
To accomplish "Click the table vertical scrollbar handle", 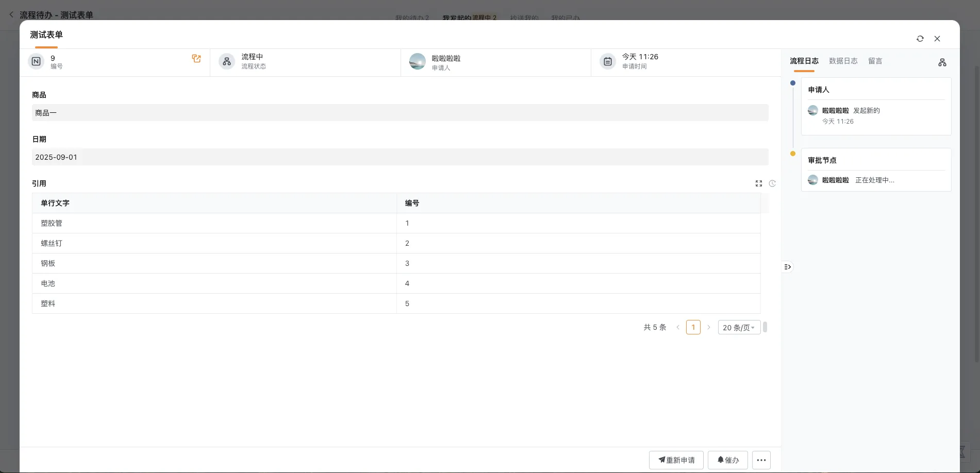I will (x=765, y=327).
